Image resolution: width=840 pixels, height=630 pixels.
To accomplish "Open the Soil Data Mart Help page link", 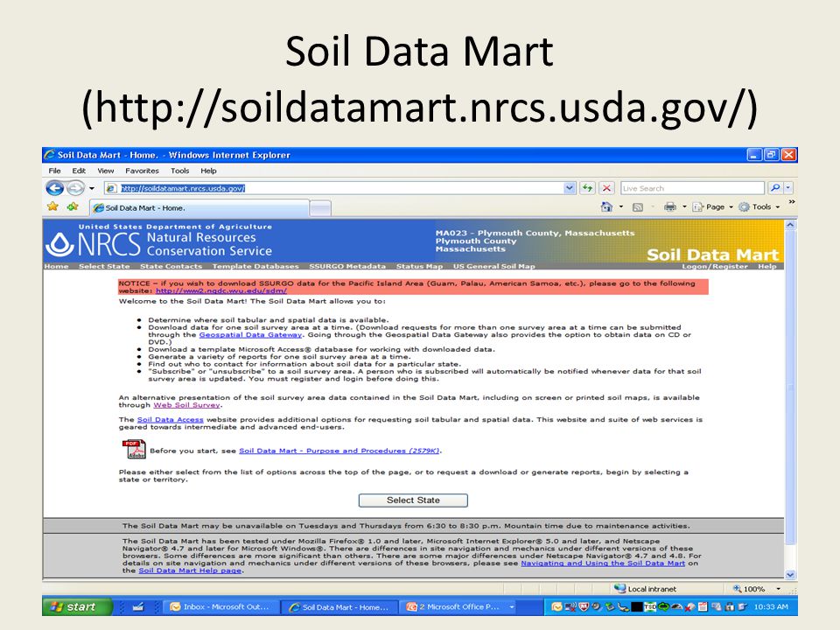I will (190, 570).
